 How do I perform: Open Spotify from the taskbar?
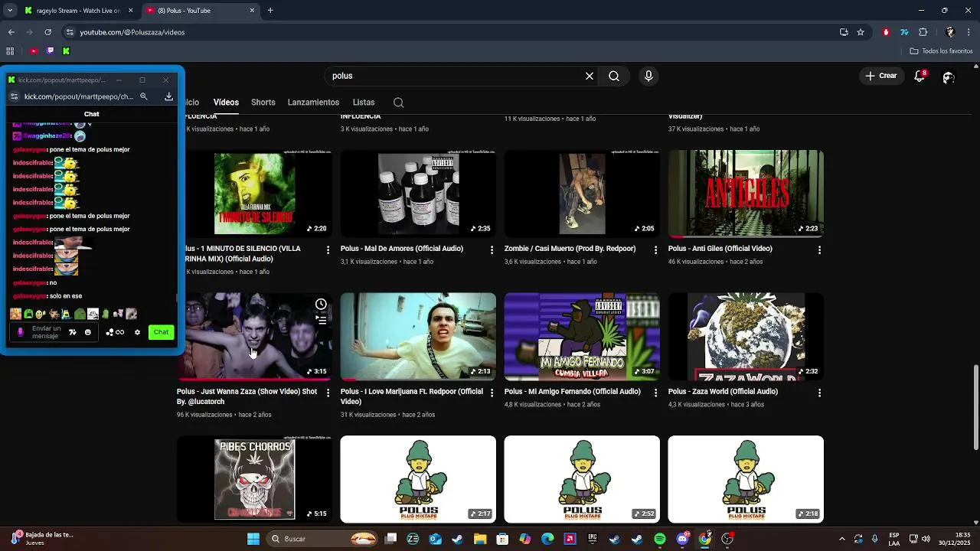(660, 539)
